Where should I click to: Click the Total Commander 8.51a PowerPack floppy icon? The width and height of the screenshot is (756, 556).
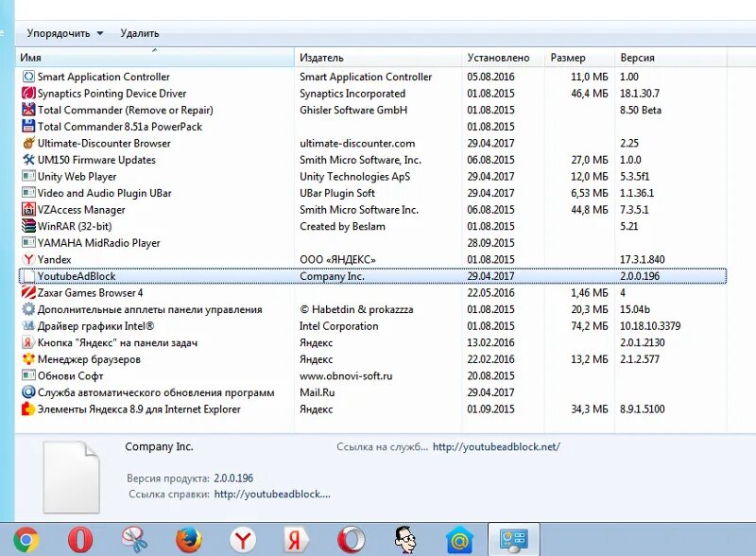(x=28, y=127)
